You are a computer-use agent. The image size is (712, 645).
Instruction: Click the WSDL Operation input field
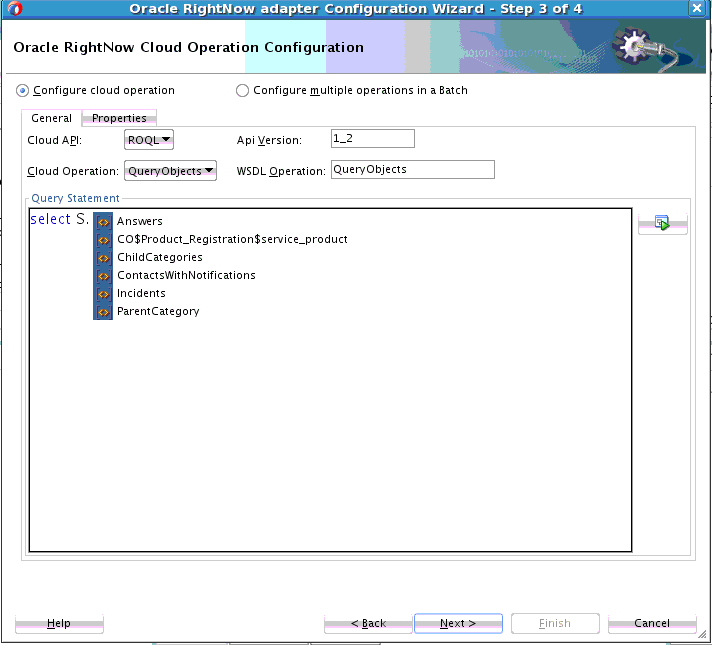413,169
